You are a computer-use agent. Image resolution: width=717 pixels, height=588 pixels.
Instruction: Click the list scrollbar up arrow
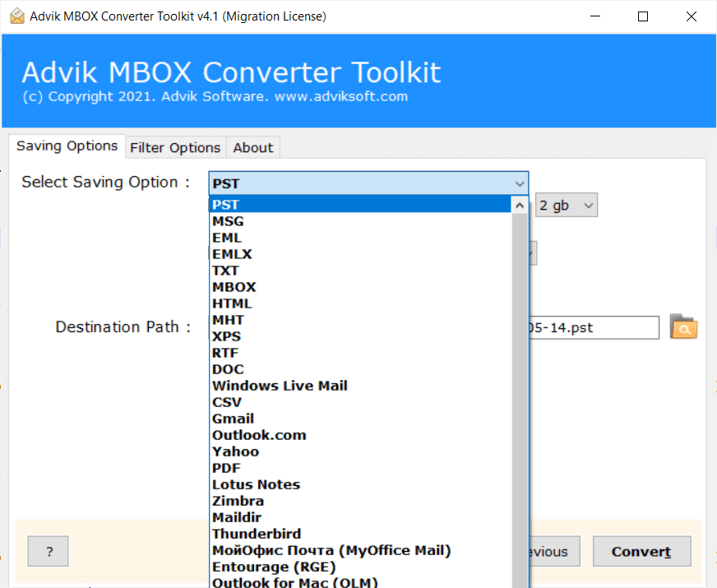tap(520, 206)
